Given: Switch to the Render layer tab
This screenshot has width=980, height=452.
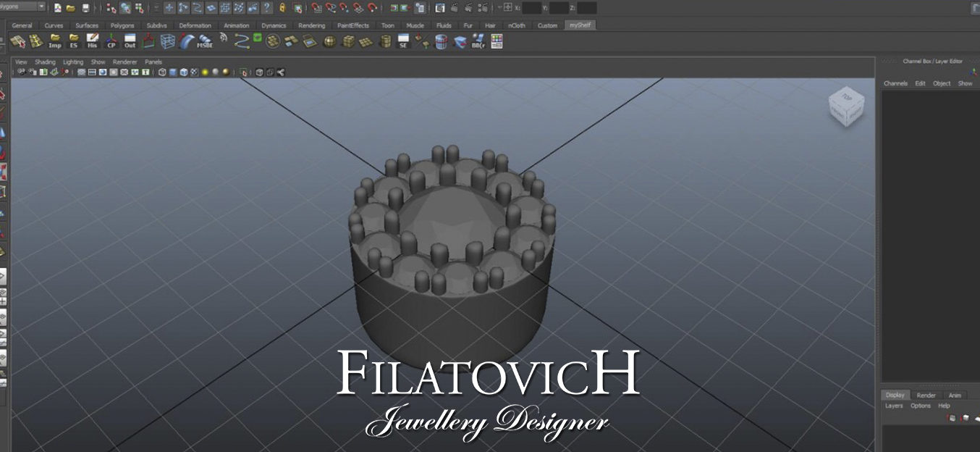Looking at the screenshot, I should (x=926, y=395).
